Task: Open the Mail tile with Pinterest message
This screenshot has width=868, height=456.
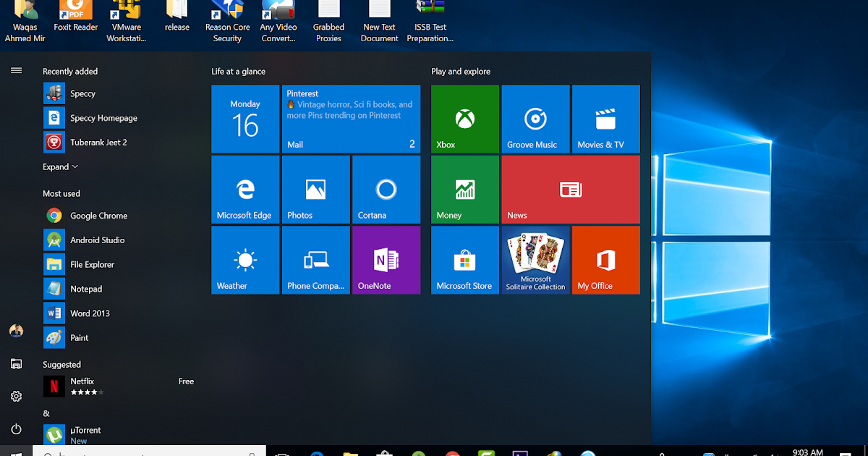Action: pyautogui.click(x=351, y=119)
